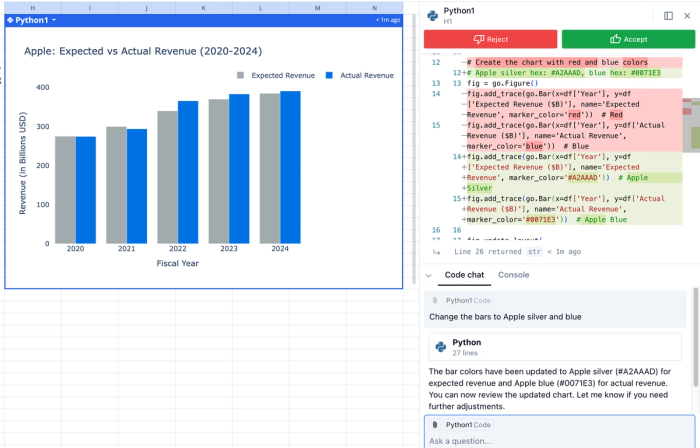Click the 2020 silver Expected Revenue bar
This screenshot has width=700, height=448.
65,190
